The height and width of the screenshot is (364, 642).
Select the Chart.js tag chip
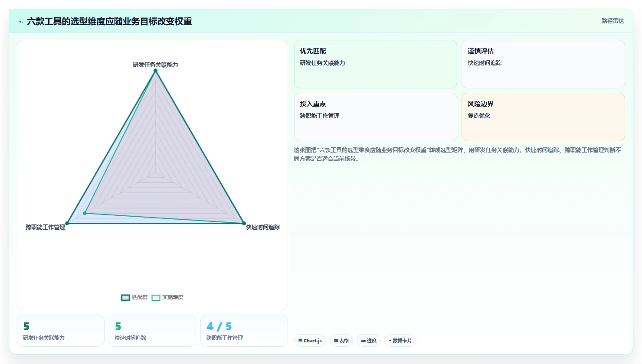click(310, 341)
